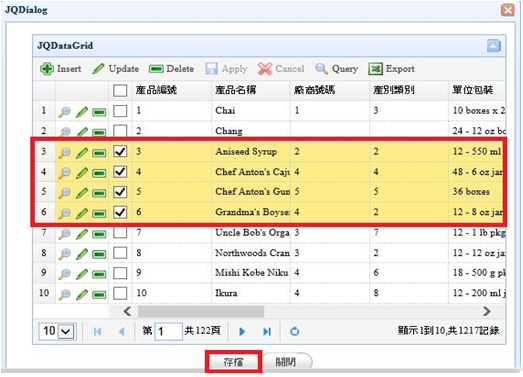523x377 pixels.
Task: Click the page number input field
Action: [x=168, y=331]
